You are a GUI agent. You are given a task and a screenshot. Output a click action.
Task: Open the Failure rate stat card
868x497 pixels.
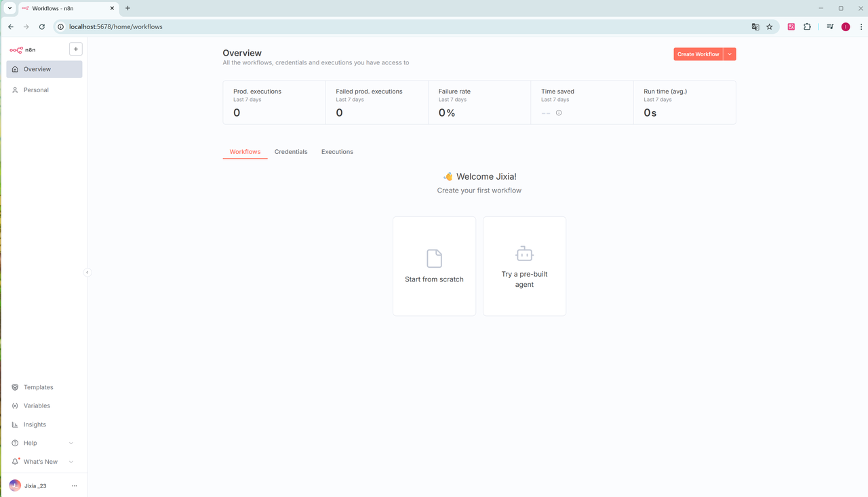pyautogui.click(x=479, y=103)
